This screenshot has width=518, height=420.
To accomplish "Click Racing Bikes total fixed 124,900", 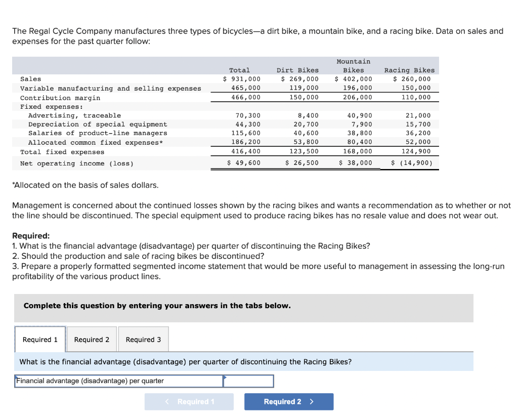I will point(416,151).
